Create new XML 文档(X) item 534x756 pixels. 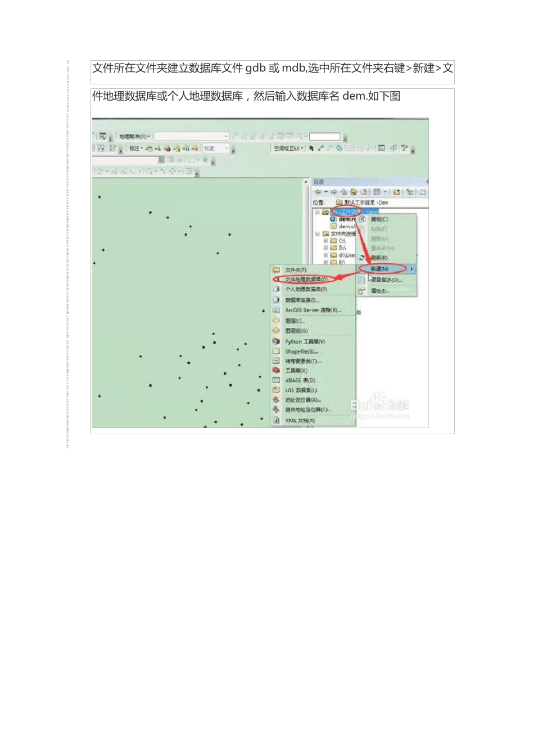(313, 420)
